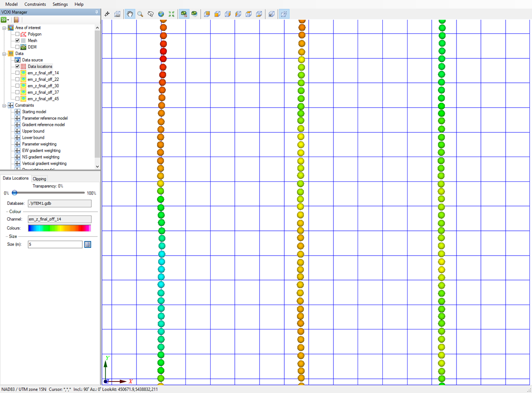The image size is (532, 393).
Task: Enable the DEM checkbox
Action: 17,47
